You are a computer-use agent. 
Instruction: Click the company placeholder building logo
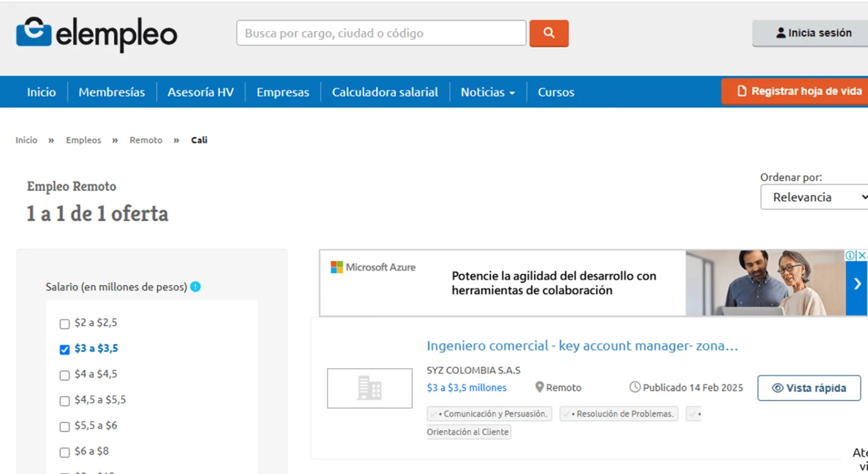(x=369, y=388)
